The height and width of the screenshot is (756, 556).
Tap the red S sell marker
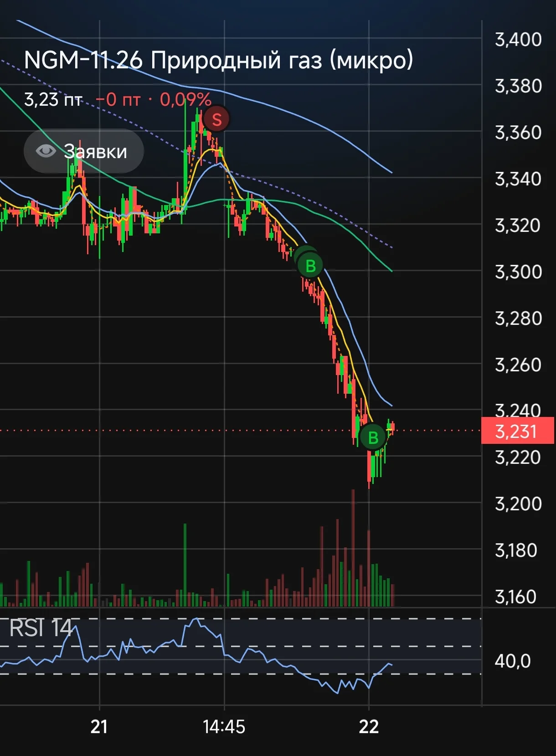coord(216,119)
